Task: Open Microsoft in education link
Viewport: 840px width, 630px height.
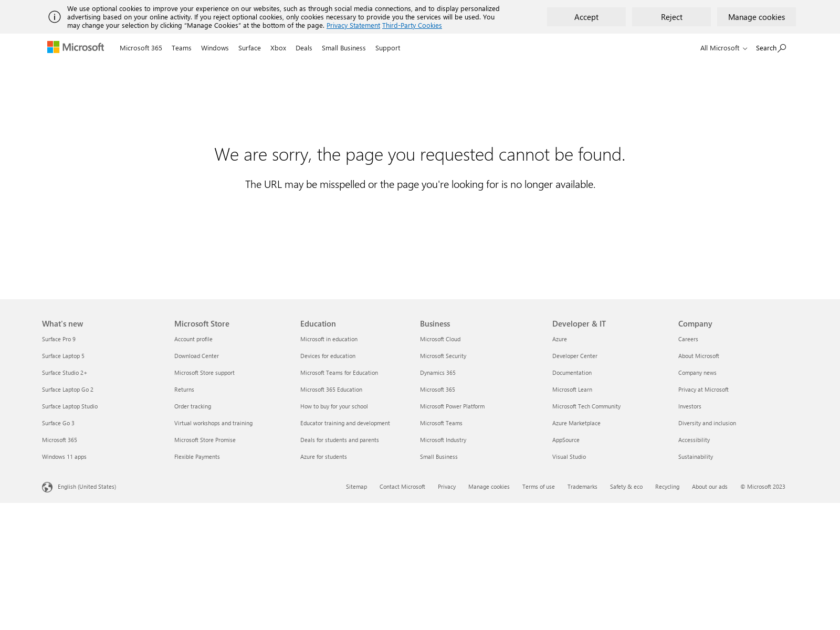Action: [x=329, y=339]
